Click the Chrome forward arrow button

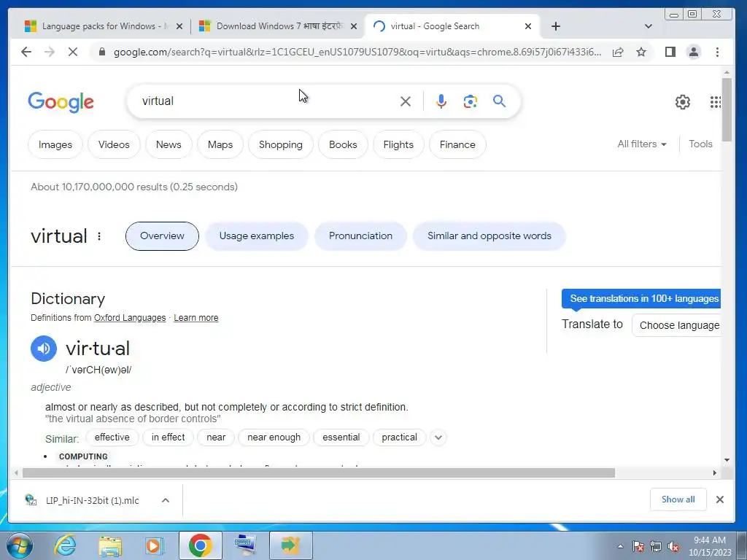point(50,52)
